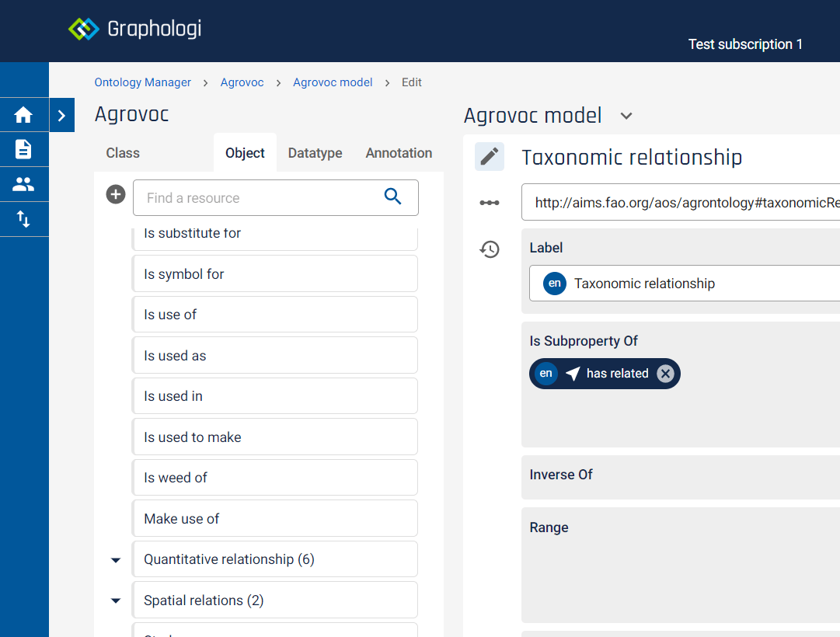This screenshot has height=637, width=840.
Task: Open the Ontology Manager breadcrumb link
Action: 142,82
